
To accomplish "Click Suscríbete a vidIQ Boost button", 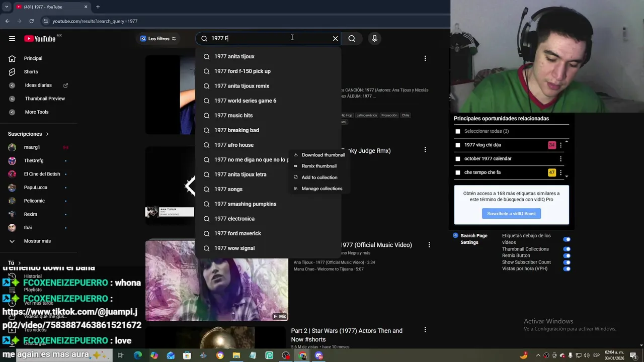I will 511,214.
